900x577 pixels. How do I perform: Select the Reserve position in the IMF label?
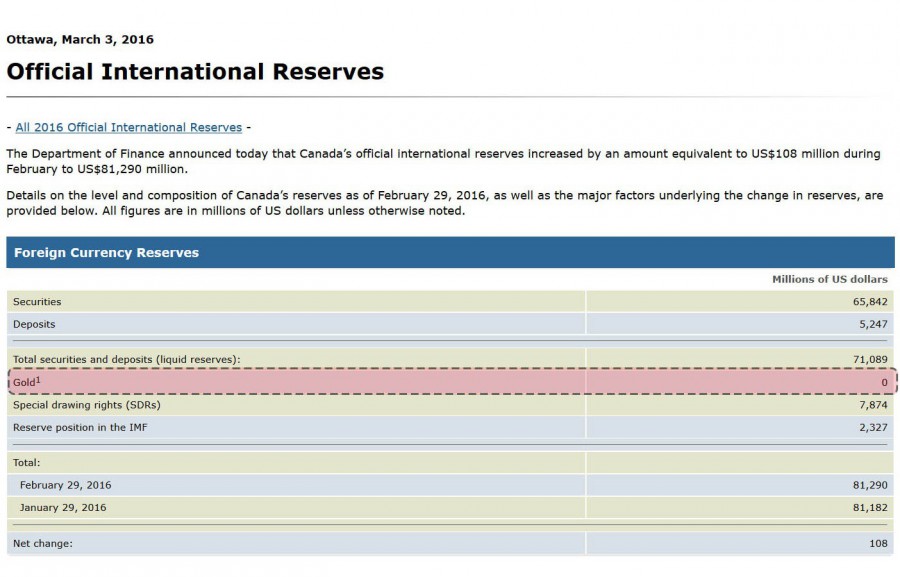coord(81,428)
